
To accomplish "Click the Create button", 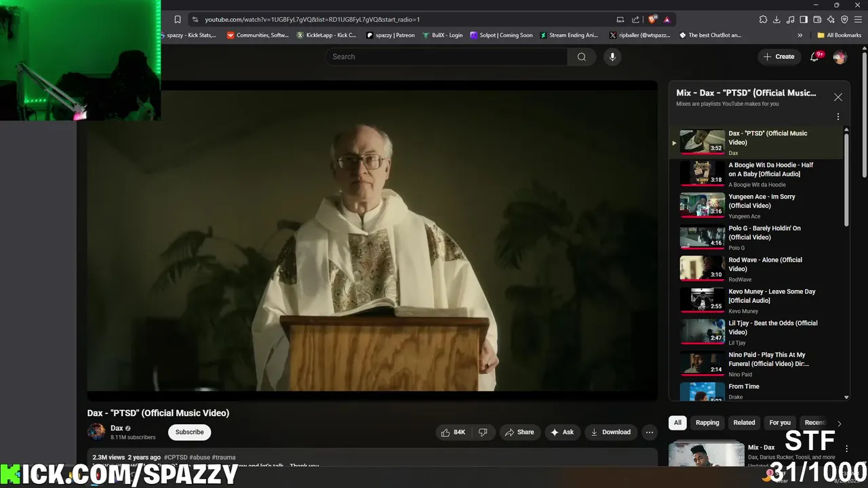I will 779,57.
